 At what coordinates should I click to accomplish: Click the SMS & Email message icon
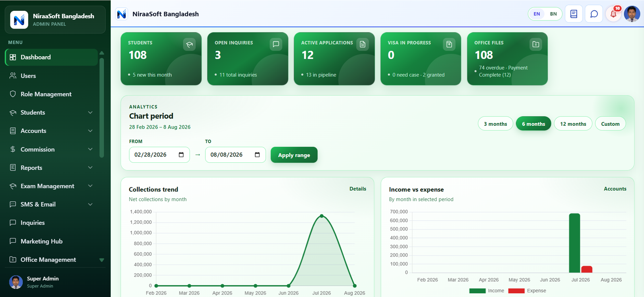coord(13,204)
